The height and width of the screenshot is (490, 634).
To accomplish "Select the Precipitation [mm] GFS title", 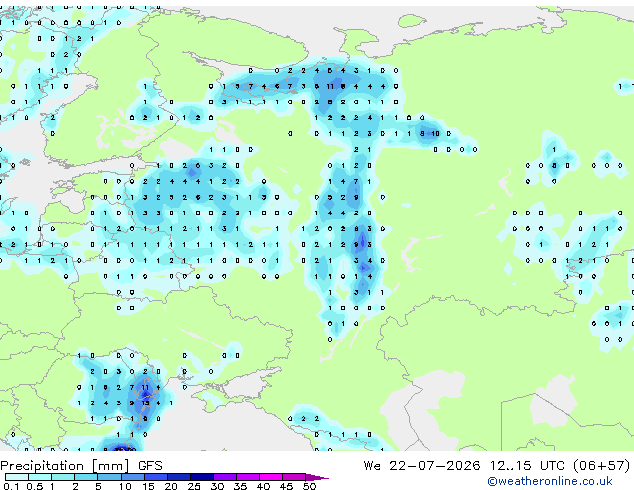I will [x=81, y=466].
